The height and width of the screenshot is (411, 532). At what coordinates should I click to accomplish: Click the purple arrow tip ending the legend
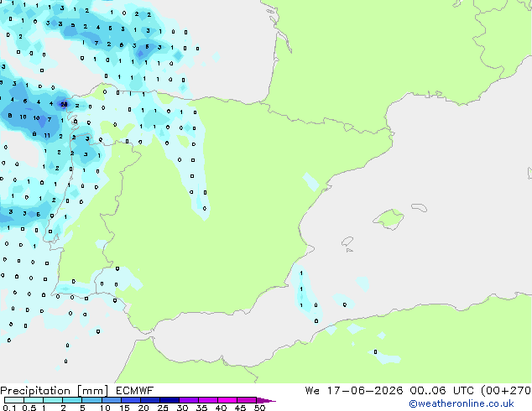tap(266, 400)
